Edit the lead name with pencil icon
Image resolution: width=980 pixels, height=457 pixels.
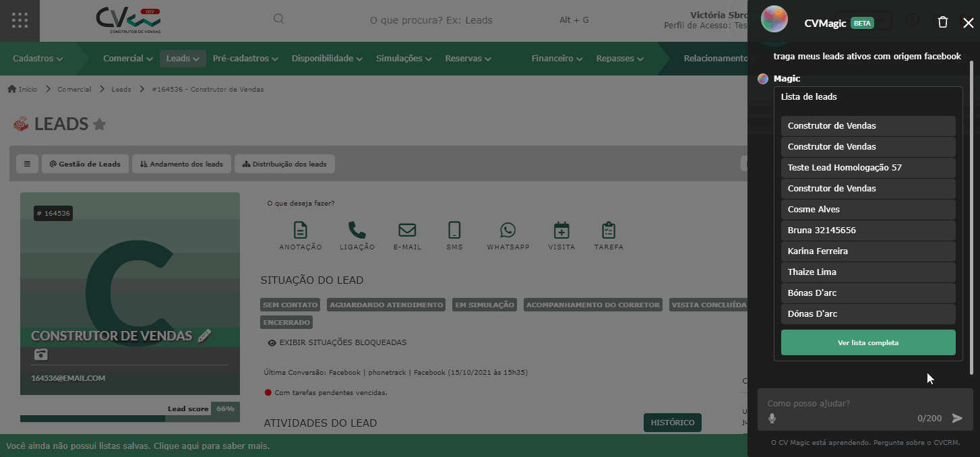[x=205, y=336]
